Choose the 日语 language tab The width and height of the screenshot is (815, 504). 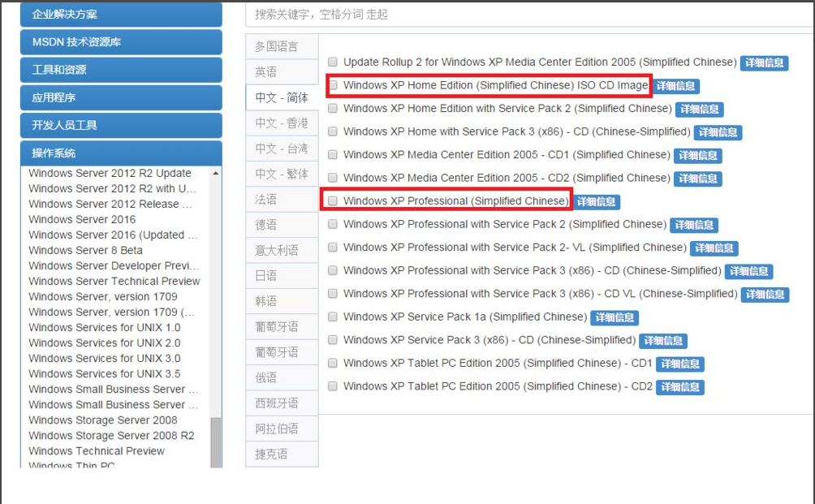(x=266, y=276)
